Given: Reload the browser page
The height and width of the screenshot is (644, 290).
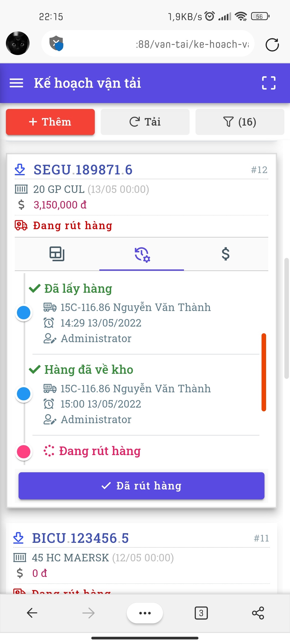Looking at the screenshot, I should coord(272,45).
